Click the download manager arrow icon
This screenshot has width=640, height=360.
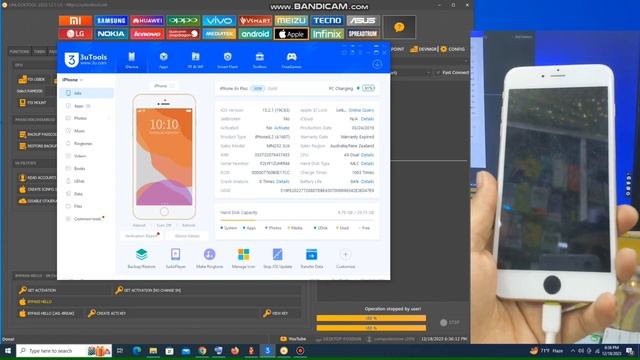(x=377, y=64)
